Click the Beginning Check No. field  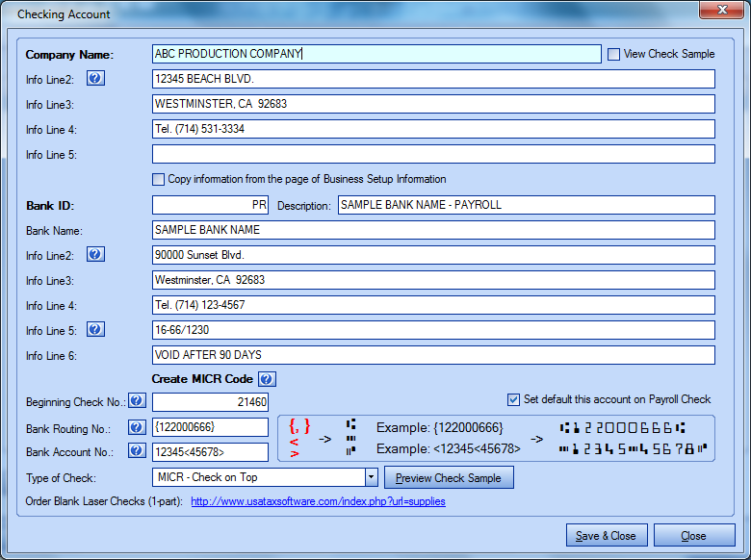pyautogui.click(x=210, y=402)
